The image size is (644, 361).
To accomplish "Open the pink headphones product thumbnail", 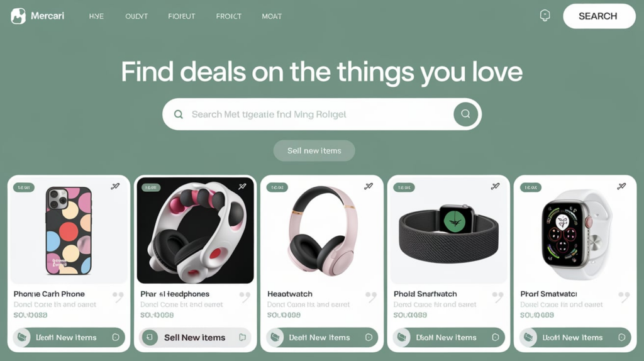I will click(x=321, y=230).
